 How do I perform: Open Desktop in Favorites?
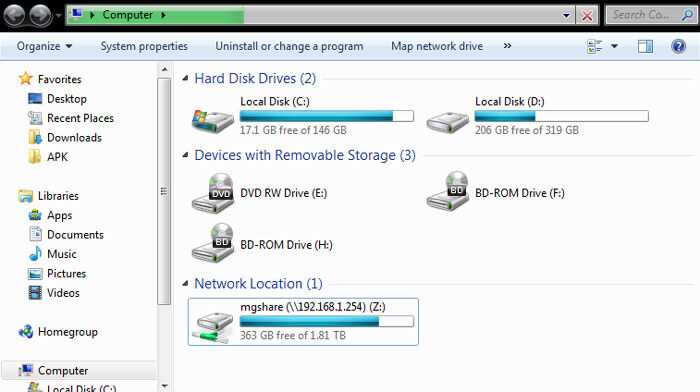coord(67,99)
